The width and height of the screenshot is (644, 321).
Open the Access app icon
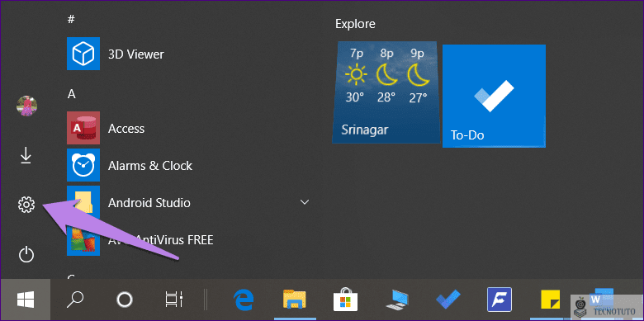83,128
